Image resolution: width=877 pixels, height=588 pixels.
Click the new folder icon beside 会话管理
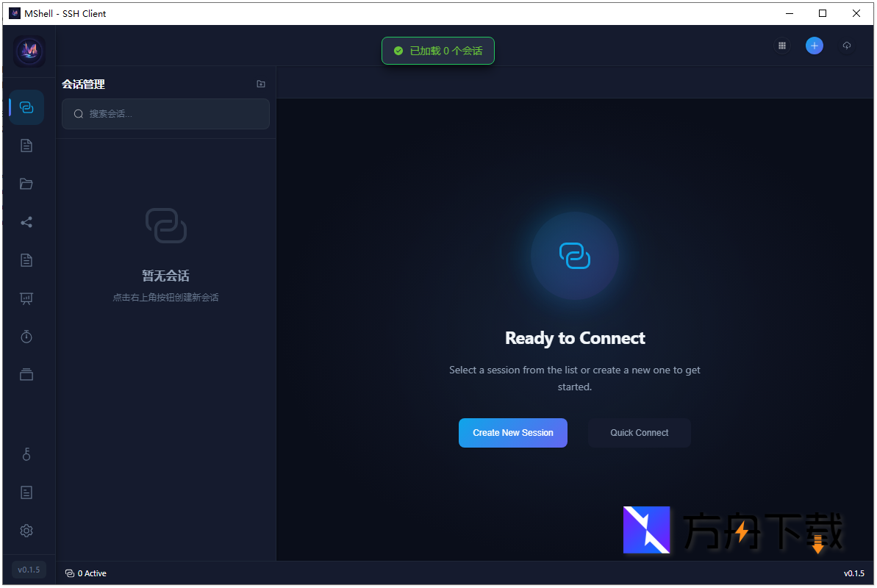coord(261,85)
